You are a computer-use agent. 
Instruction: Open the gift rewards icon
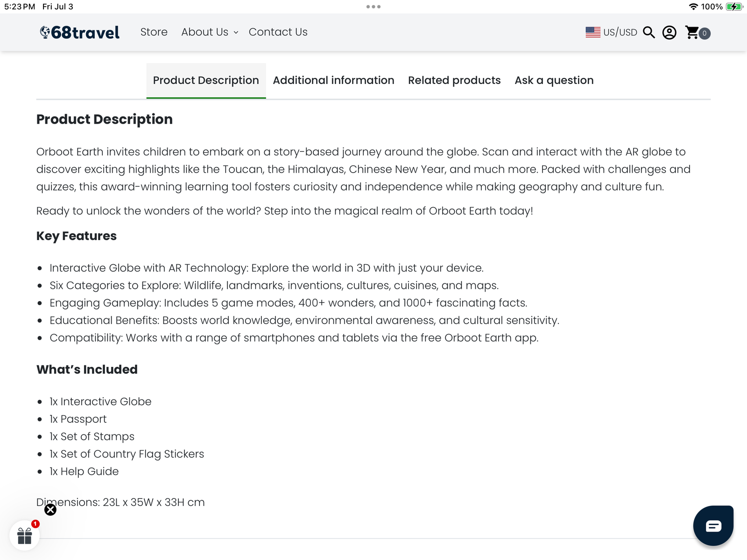pyautogui.click(x=24, y=536)
